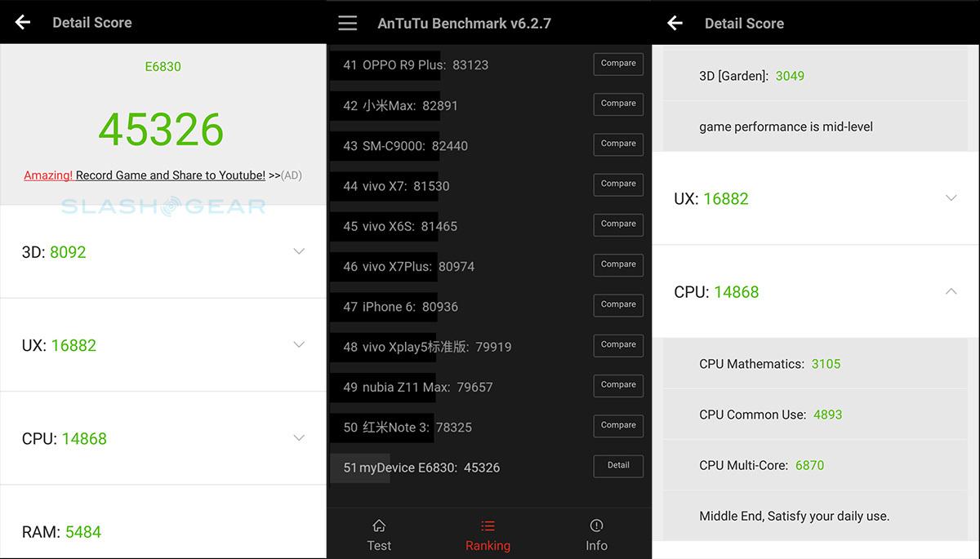Expand the 3D: 8092 score row
Image resolution: width=980 pixels, height=559 pixels.
point(163,252)
